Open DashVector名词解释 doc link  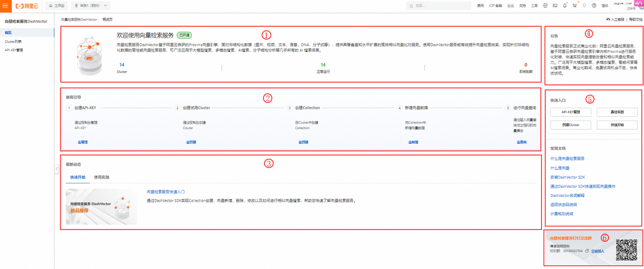click(x=567, y=195)
